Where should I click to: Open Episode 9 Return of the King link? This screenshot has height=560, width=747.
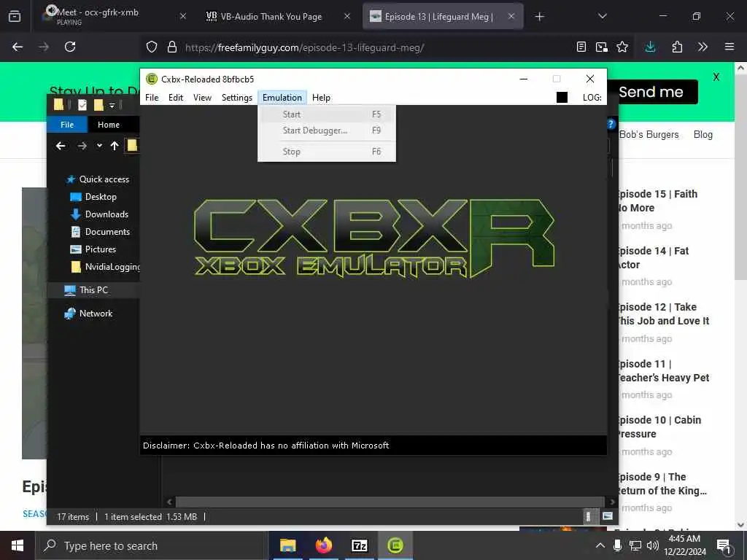(662, 484)
